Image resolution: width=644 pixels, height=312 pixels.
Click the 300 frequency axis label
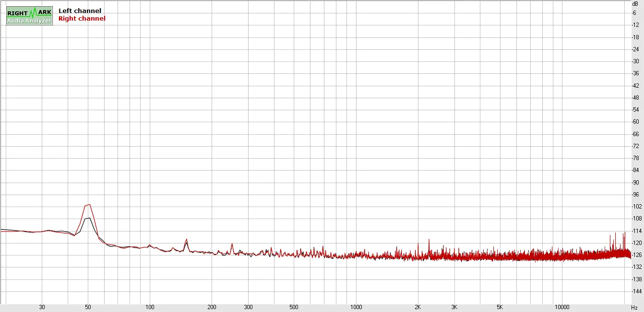tap(248, 307)
